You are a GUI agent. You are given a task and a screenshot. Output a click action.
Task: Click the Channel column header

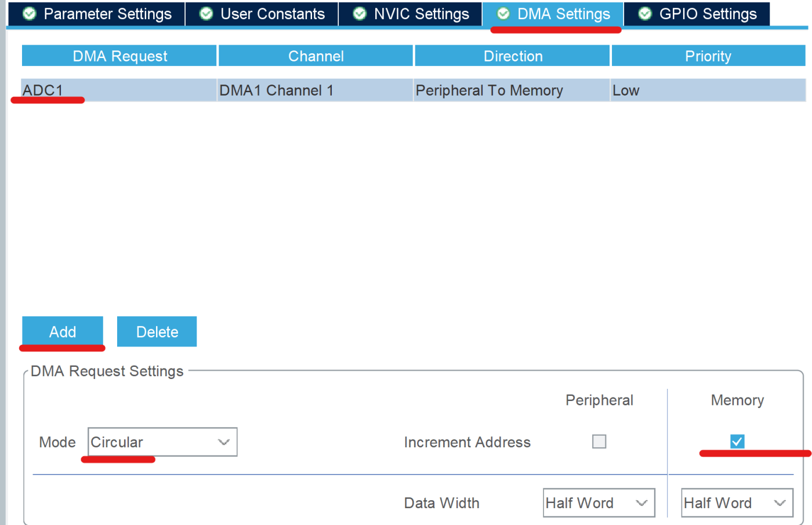pos(316,56)
